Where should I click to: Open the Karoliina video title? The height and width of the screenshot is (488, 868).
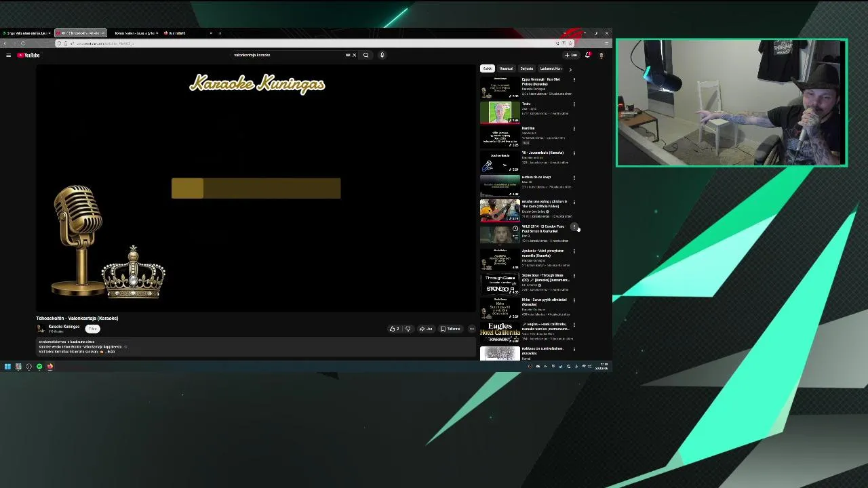point(528,128)
